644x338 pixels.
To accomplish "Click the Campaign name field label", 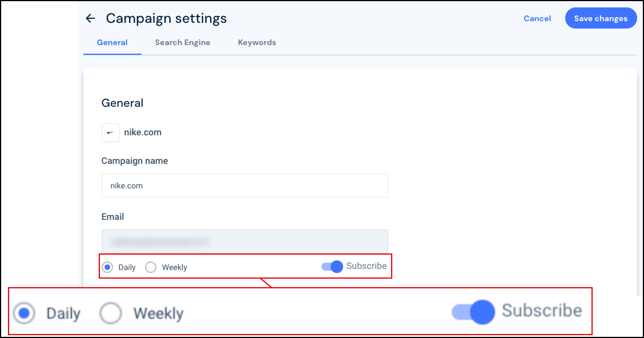I will pos(135,161).
